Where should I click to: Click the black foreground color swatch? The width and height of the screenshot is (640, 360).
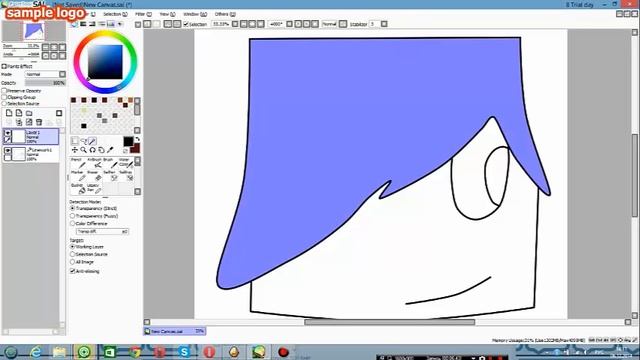pyautogui.click(x=128, y=141)
